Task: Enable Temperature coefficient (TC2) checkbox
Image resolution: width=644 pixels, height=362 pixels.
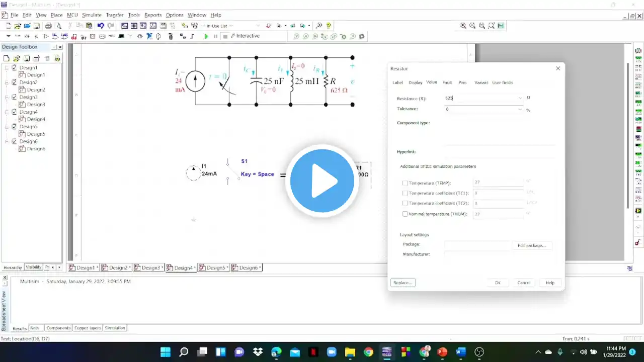Action: (x=406, y=204)
